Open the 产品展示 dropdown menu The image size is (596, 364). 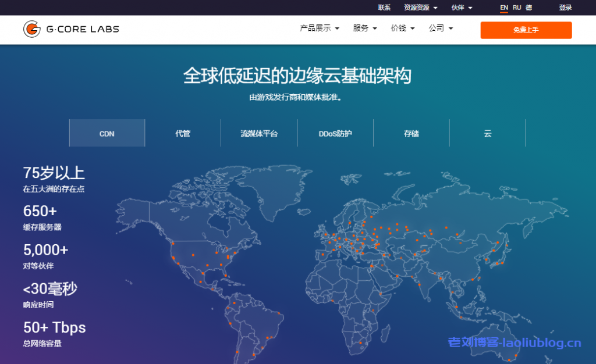pyautogui.click(x=319, y=28)
